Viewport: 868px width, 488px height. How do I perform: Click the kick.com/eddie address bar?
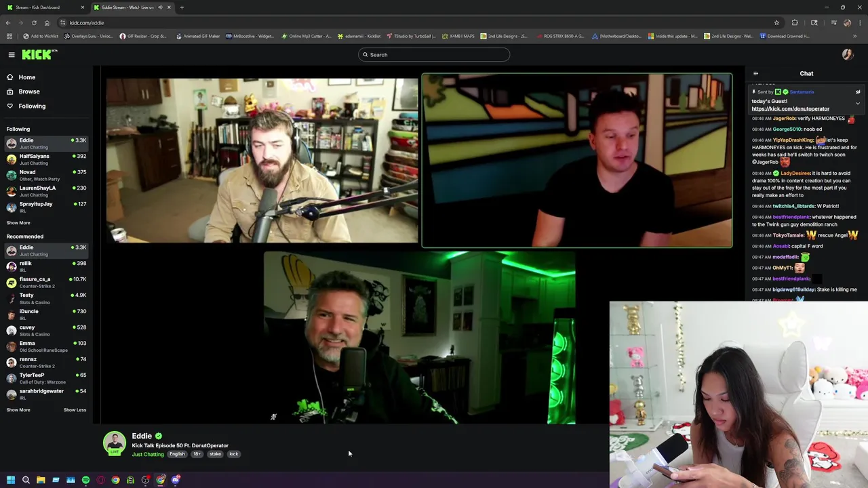tap(420, 22)
